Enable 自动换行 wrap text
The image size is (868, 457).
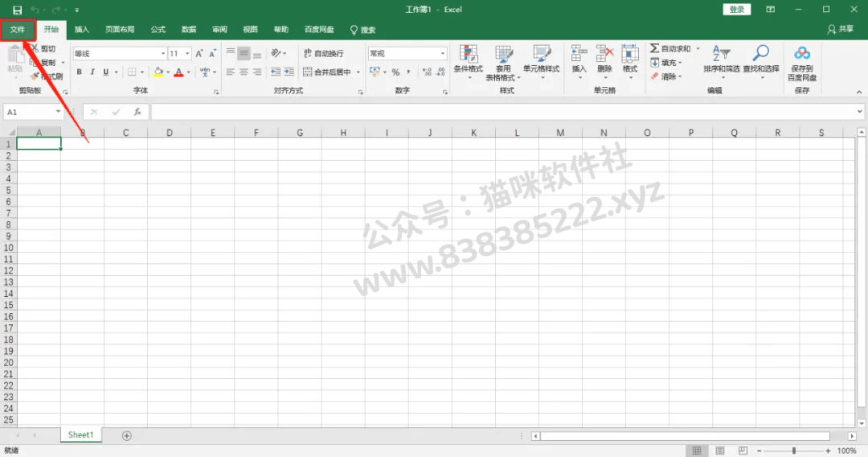(324, 53)
